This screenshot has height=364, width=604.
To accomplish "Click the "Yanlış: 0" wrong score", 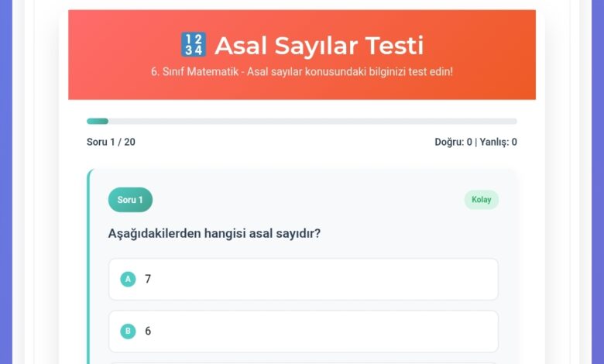I will [498, 142].
